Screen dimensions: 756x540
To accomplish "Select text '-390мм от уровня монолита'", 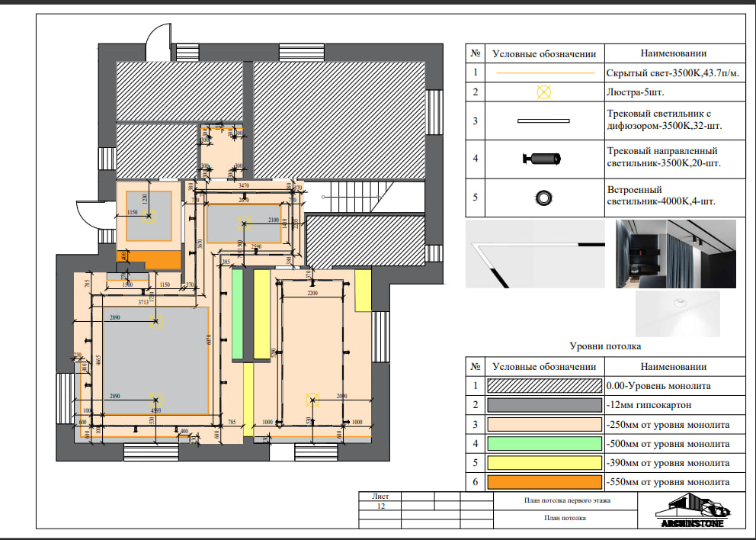I will (668, 463).
